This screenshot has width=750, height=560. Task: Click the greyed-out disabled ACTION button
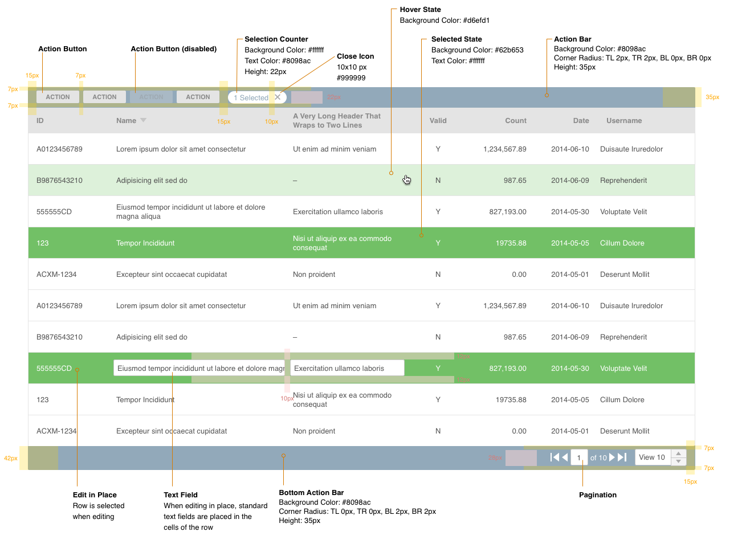click(152, 97)
